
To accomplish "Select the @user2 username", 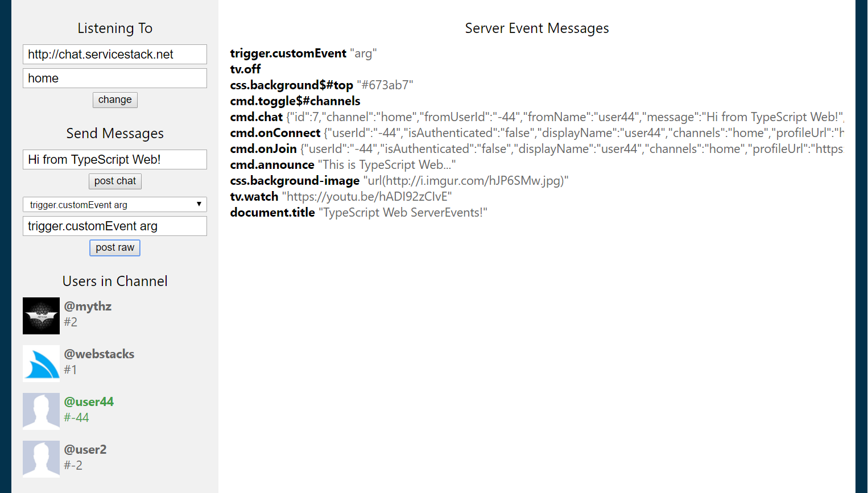I will (x=85, y=450).
